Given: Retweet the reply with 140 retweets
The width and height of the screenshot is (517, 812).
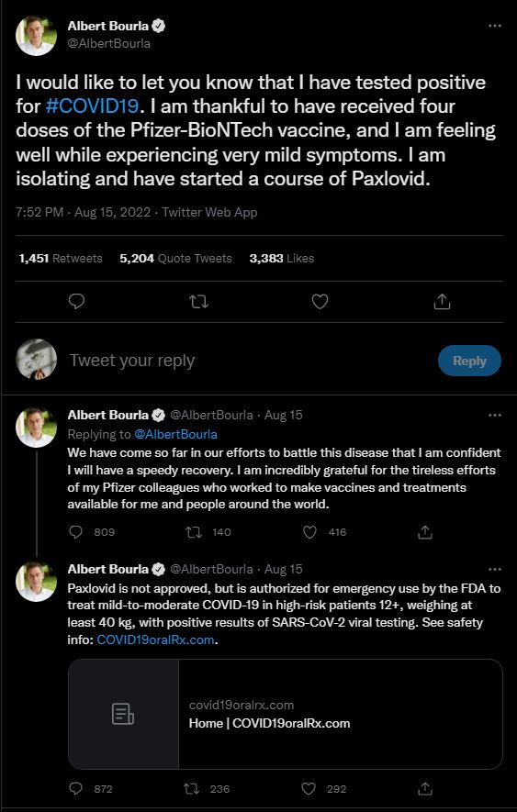Looking at the screenshot, I should pos(194,532).
